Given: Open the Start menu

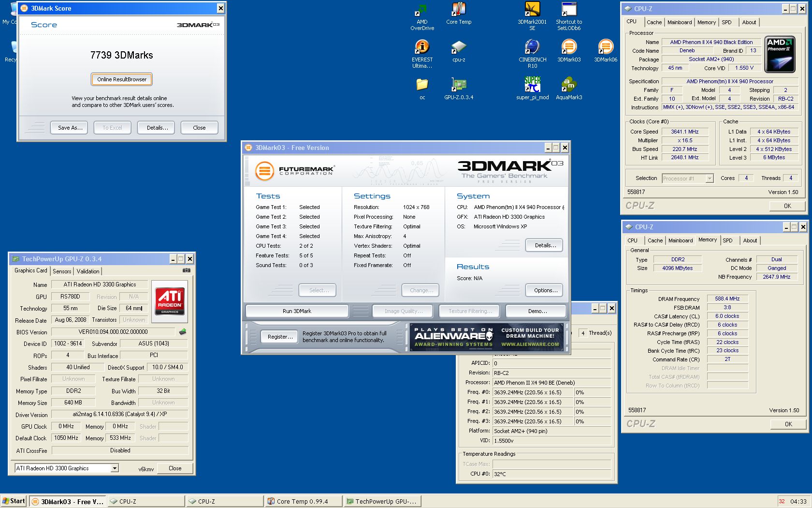Looking at the screenshot, I should click(x=14, y=501).
